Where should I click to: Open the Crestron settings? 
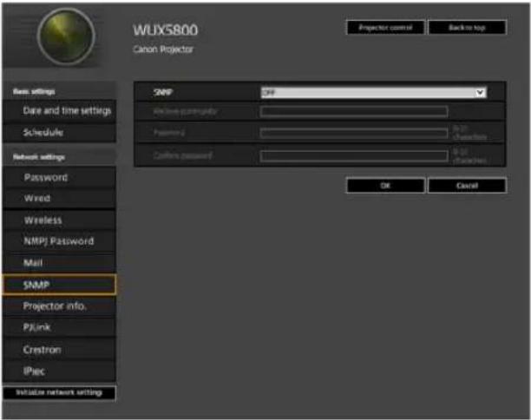[x=59, y=350]
